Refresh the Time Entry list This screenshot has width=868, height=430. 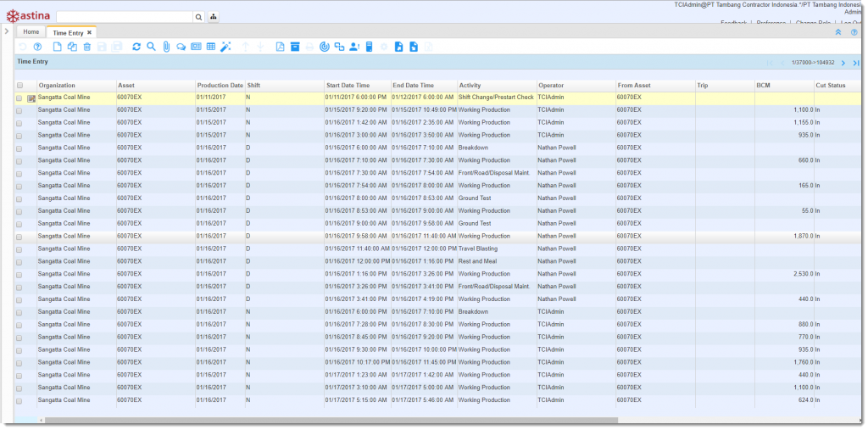136,47
